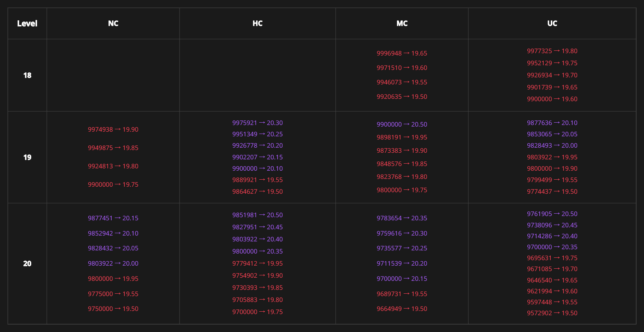644x332 pixels.
Task: Select the Level 19 row label
Action: pos(27,157)
